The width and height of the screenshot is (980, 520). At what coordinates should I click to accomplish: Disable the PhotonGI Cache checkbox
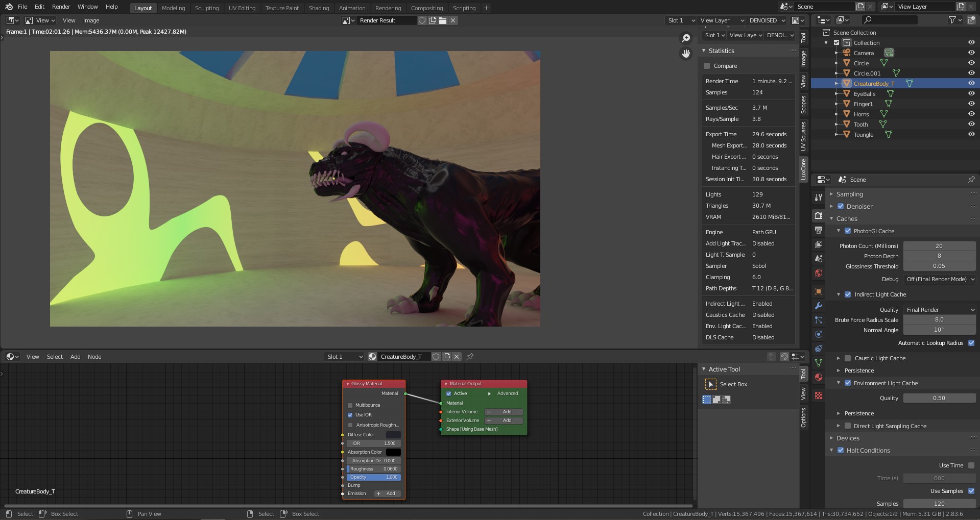click(848, 231)
